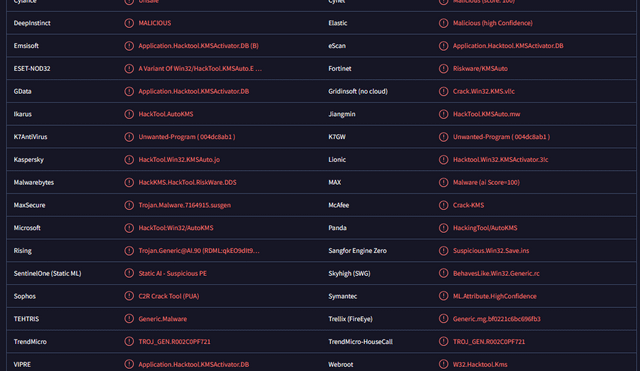This screenshot has height=371, width=640.
Task: Click the VIPRE Application.Hacktool.KMSActivator.DB result
Action: pyautogui.click(x=193, y=364)
